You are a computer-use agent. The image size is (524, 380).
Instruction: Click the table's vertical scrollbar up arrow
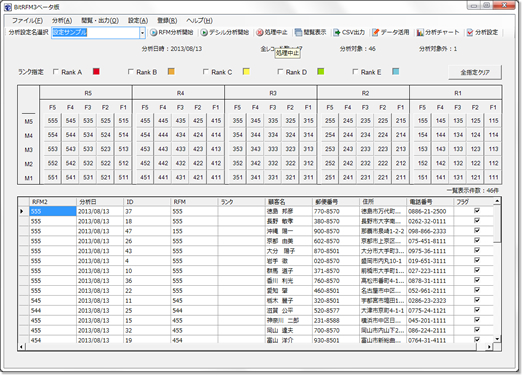(x=497, y=201)
